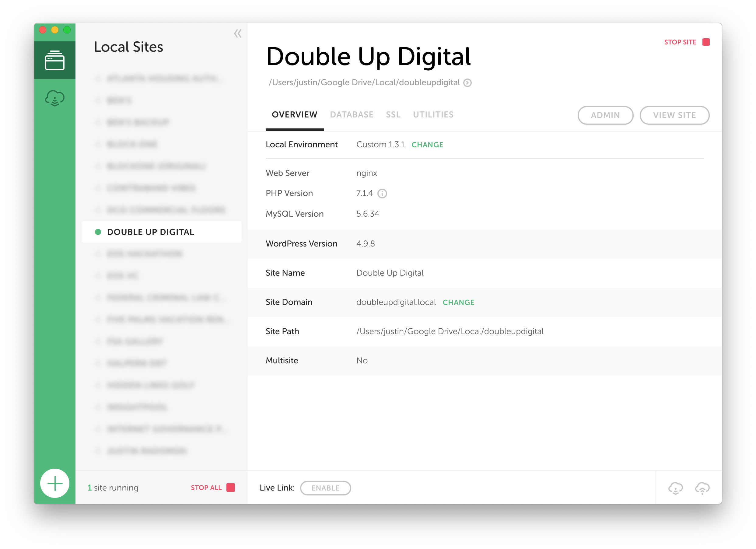The height and width of the screenshot is (549, 756).
Task: Switch to the Overview tab
Action: (x=295, y=115)
